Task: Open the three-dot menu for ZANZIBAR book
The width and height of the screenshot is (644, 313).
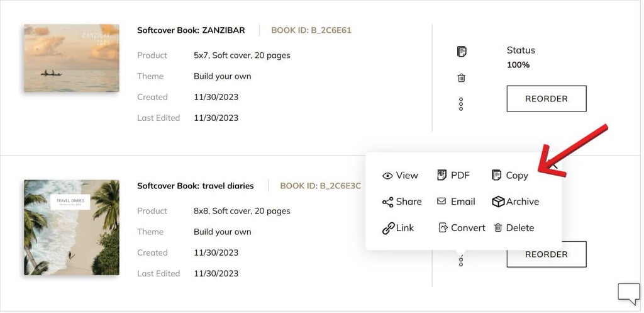Action: tap(461, 104)
